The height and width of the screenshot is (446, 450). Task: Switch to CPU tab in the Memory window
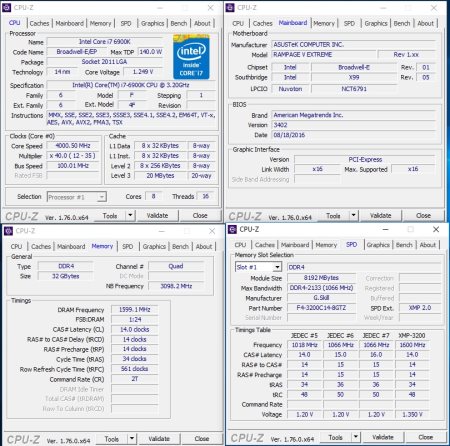point(16,246)
